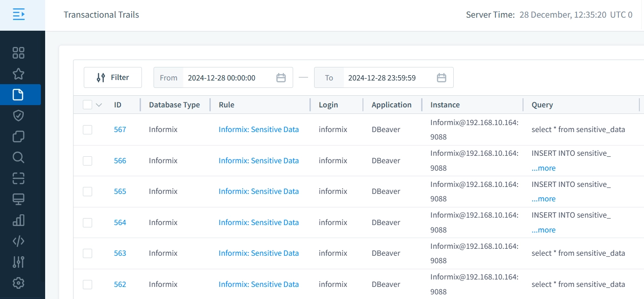The width and height of the screenshot is (644, 299).
Task: Open the bar chart reports icon in sidebar
Action: [19, 220]
